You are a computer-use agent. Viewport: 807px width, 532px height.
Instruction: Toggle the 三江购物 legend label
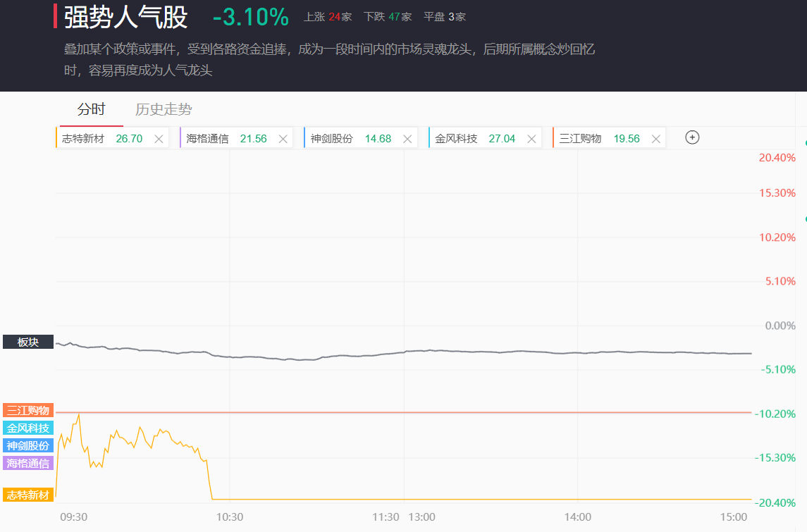point(28,410)
